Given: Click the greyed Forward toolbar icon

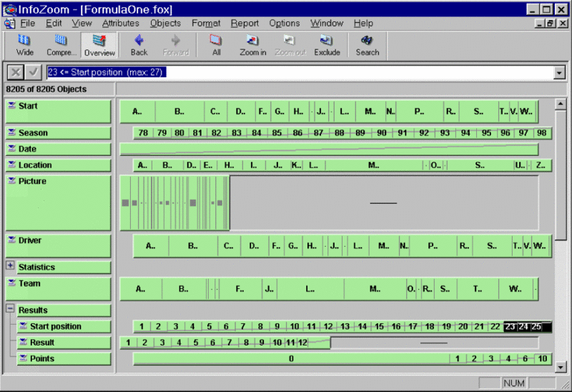Looking at the screenshot, I should click(176, 45).
